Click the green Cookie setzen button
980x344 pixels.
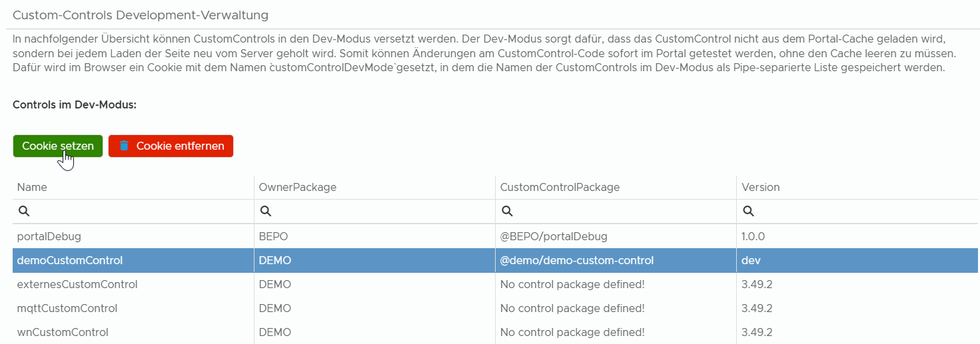click(x=57, y=146)
